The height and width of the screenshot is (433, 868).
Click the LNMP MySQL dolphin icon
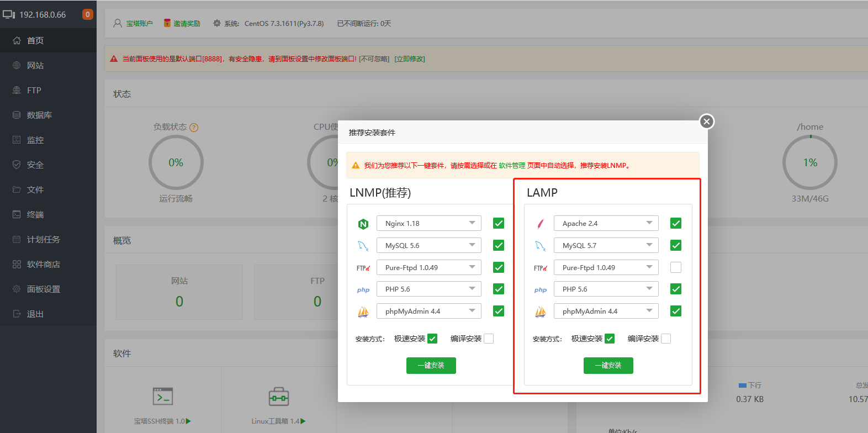[x=363, y=246]
